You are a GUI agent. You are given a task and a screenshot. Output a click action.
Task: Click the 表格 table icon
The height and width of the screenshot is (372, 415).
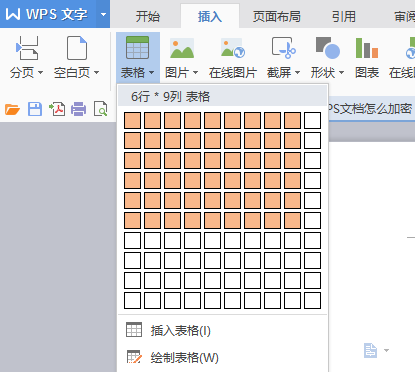(x=137, y=48)
